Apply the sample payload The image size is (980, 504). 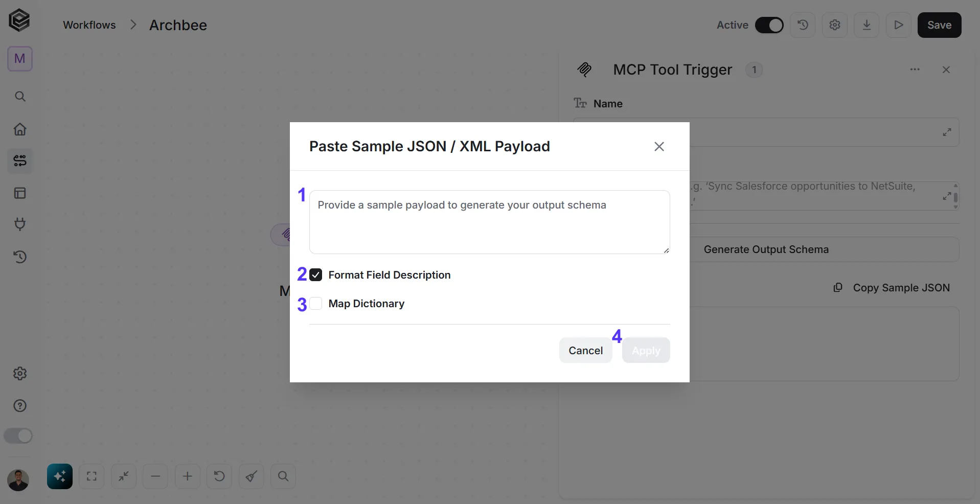[x=646, y=351]
